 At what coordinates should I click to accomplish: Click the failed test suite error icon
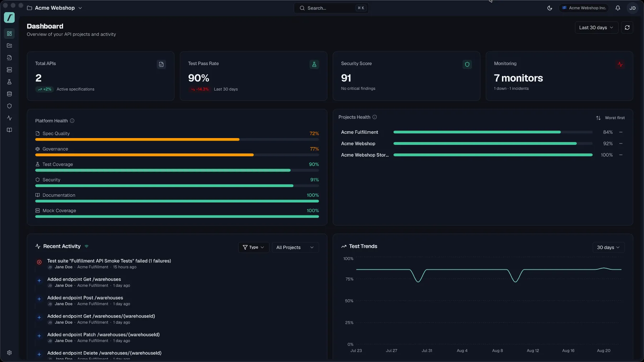[x=39, y=262]
